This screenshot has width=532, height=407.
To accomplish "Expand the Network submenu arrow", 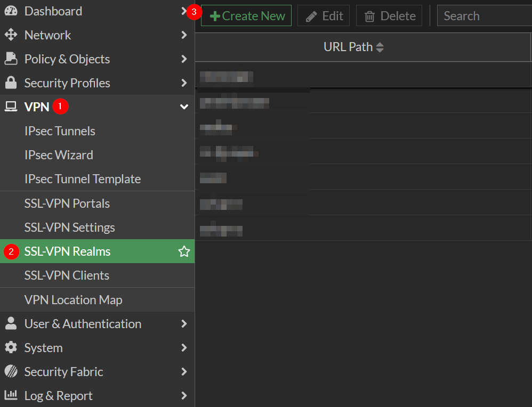I will coord(184,35).
